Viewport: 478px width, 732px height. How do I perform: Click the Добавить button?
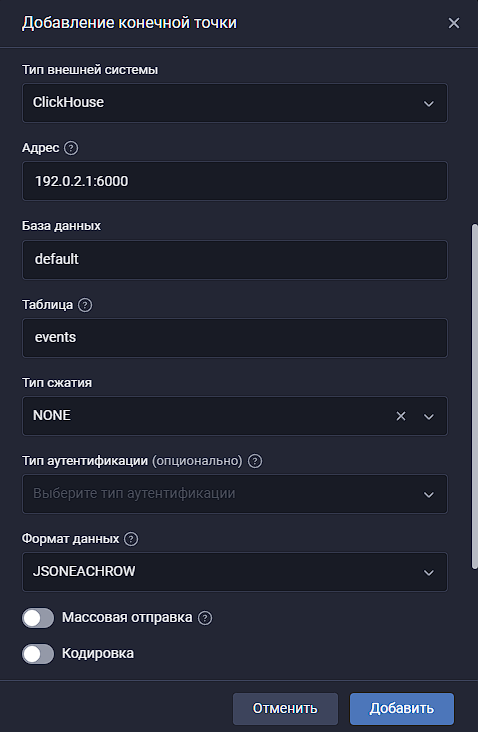click(x=402, y=709)
